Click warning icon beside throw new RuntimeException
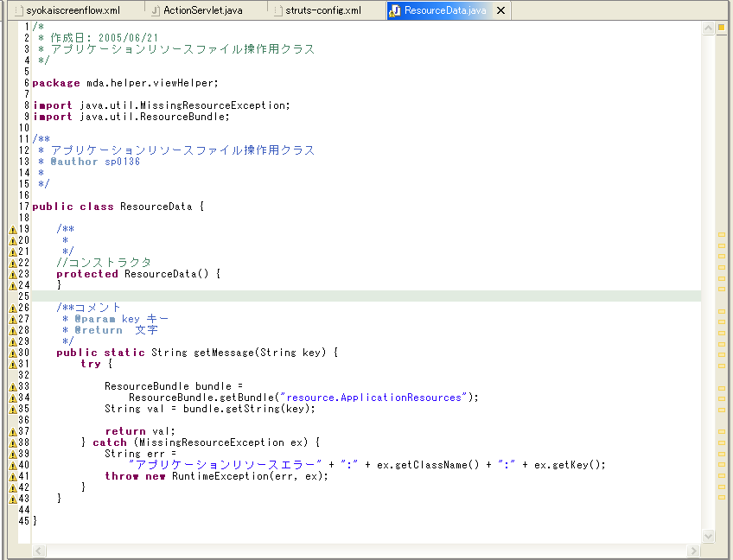 (12, 476)
